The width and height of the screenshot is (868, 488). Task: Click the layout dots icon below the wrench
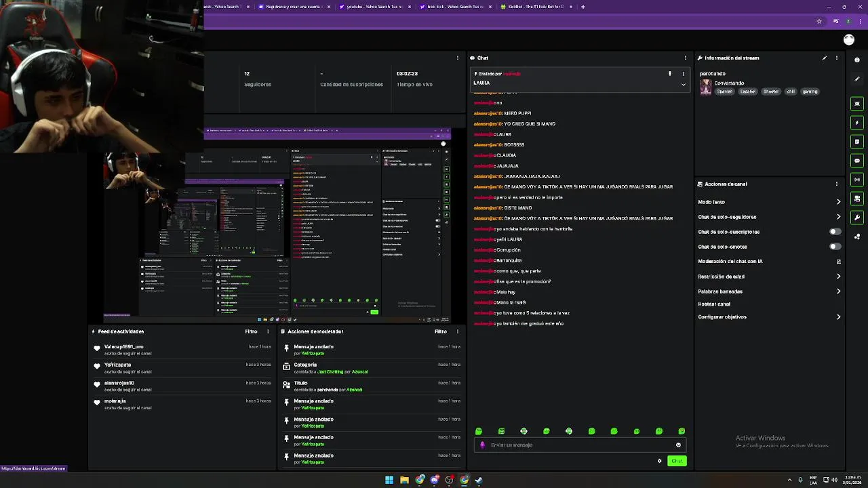[x=857, y=237]
